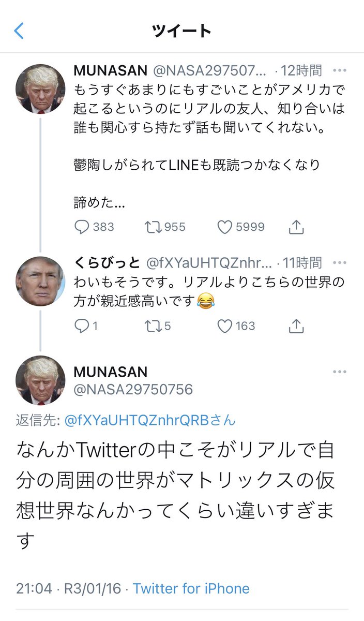
Task: Retweet くらびっと's tweet with 5 retweets
Action: 153,326
